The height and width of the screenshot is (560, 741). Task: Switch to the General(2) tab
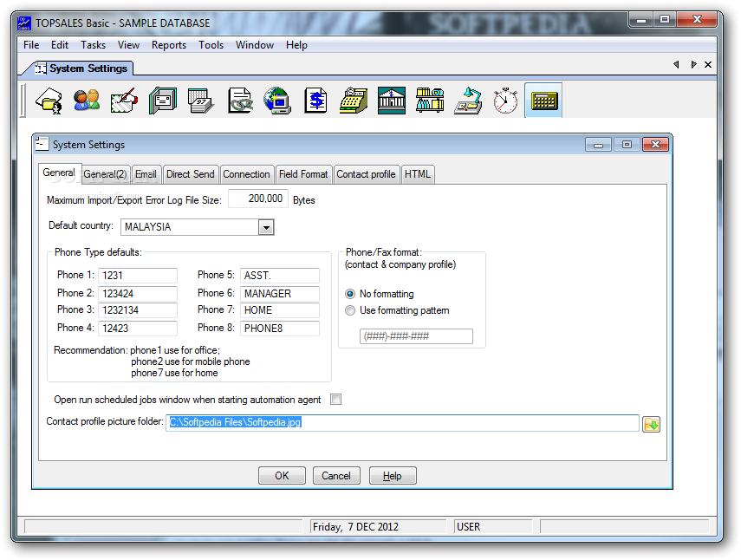106,174
